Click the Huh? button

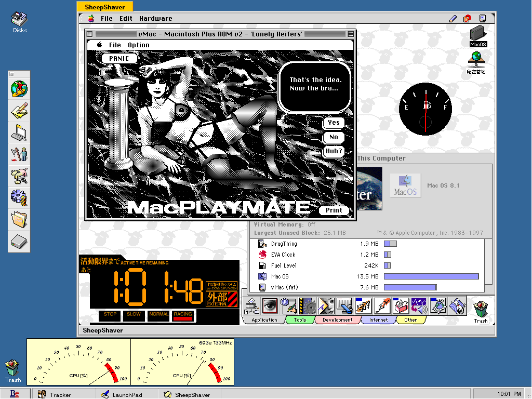pos(334,151)
